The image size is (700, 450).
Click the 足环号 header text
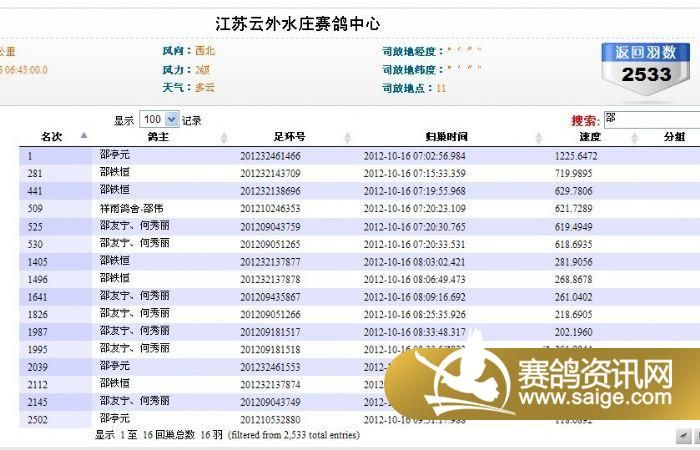coord(289,137)
